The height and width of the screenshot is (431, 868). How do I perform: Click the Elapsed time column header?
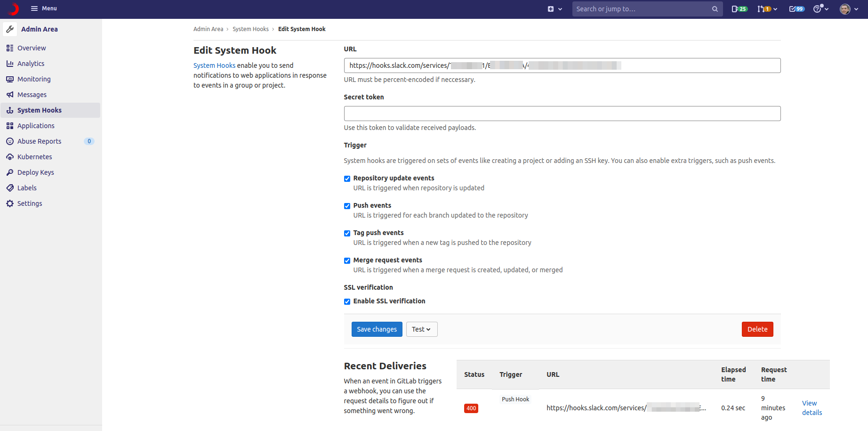(733, 374)
